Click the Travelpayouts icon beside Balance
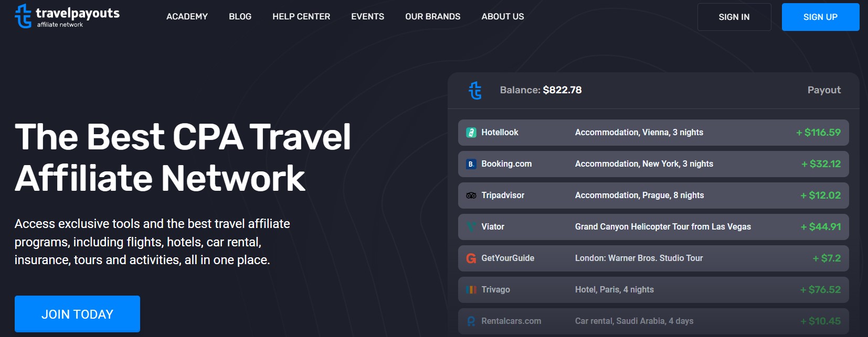Screen dimensions: 868x337 [x=475, y=90]
